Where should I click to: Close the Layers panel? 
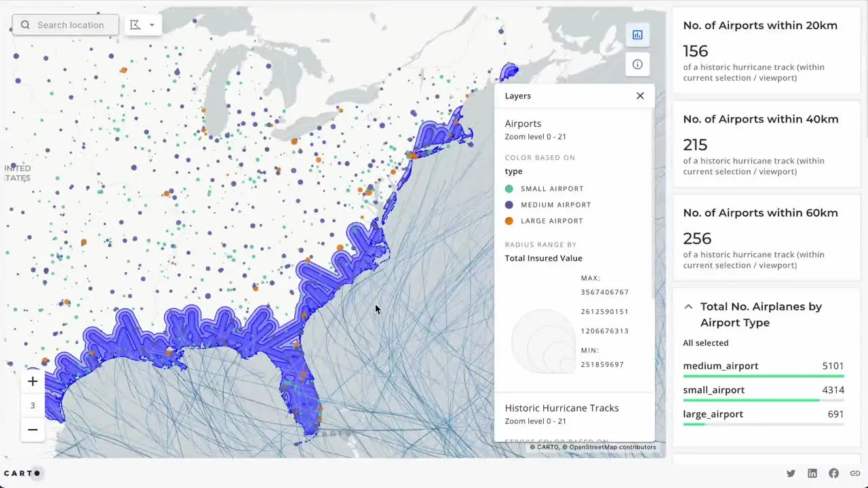pos(640,96)
